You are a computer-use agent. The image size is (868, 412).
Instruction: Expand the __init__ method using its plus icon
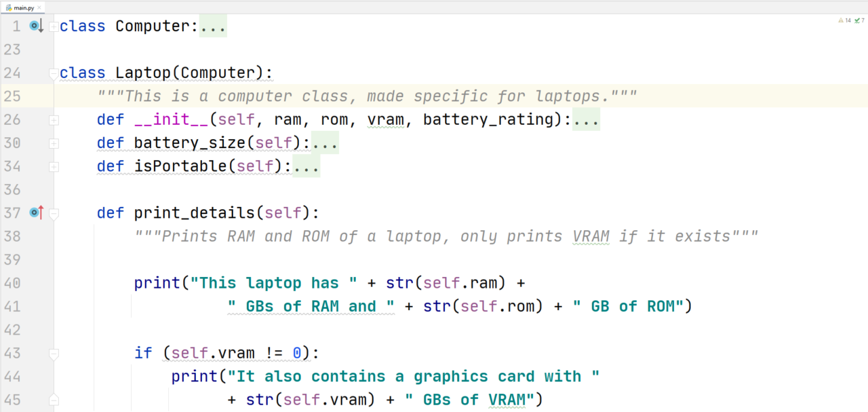point(54,119)
